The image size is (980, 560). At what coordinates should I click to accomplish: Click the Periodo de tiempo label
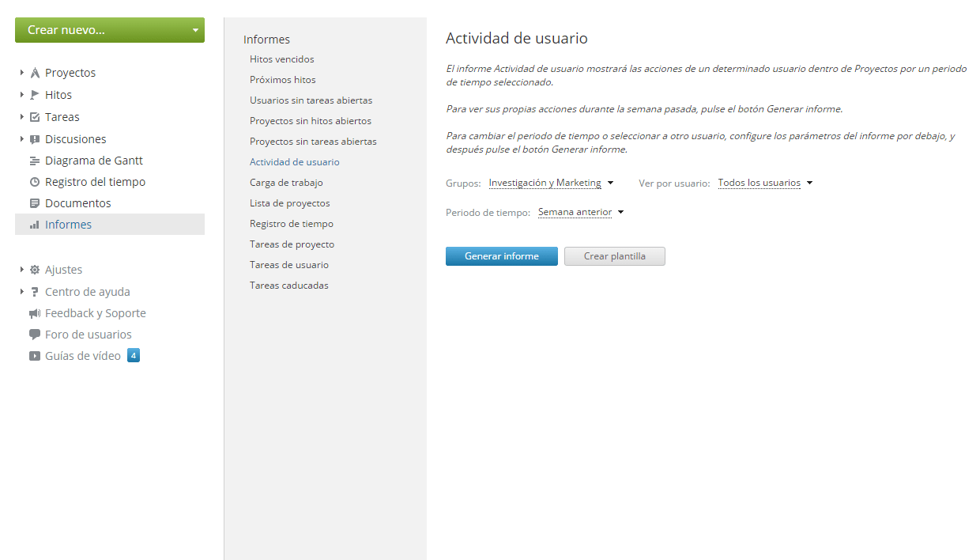[488, 212]
